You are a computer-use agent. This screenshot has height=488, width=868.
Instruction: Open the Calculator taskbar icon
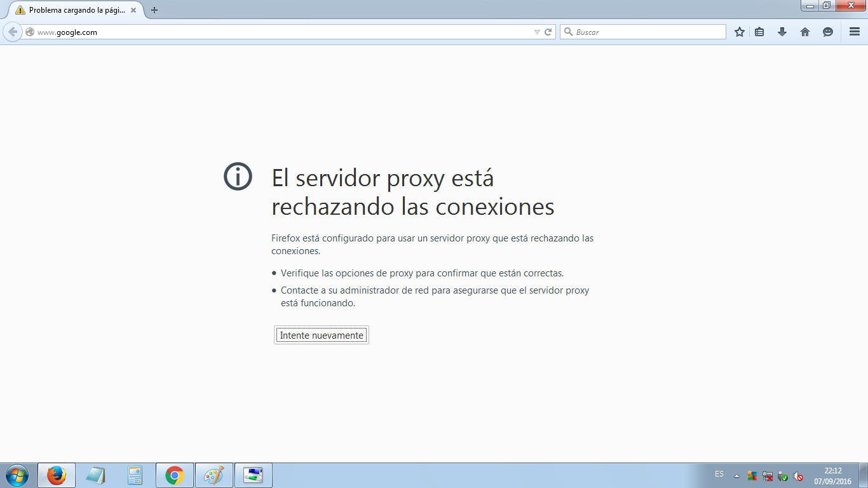point(135,475)
